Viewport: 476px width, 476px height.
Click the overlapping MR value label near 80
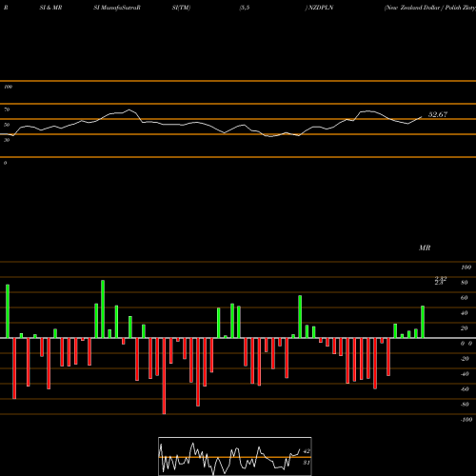pyautogui.click(x=441, y=281)
